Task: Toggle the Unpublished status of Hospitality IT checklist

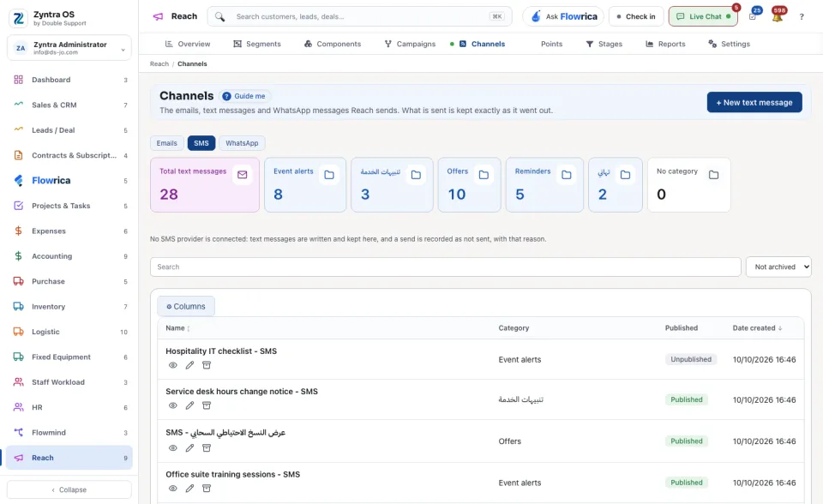Action: (x=691, y=360)
